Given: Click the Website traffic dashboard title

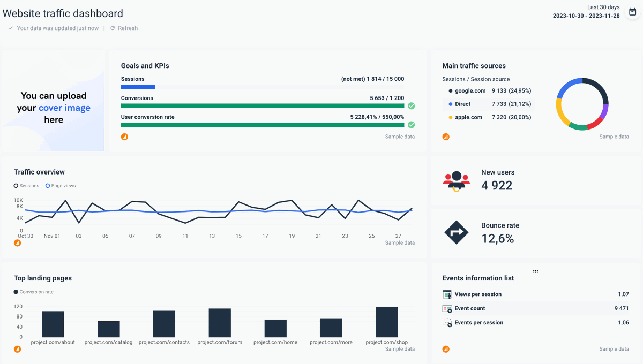Looking at the screenshot, I should (63, 13).
